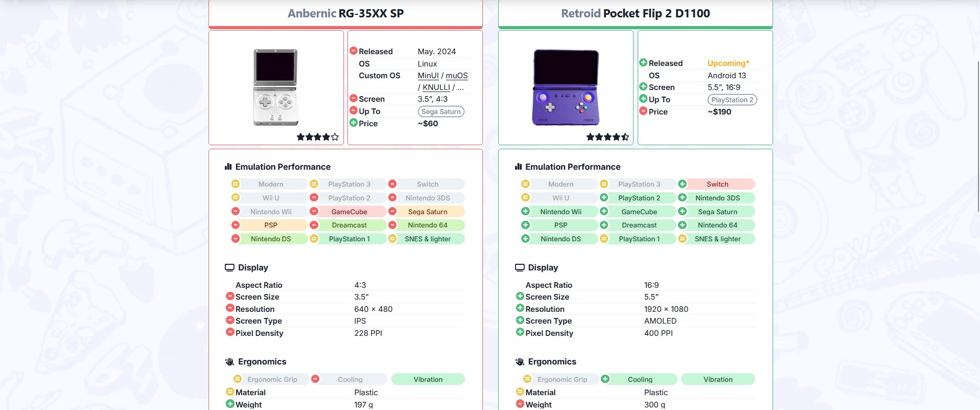Click green plus icon beside Retroid Switch
980x410 pixels.
pos(682,184)
